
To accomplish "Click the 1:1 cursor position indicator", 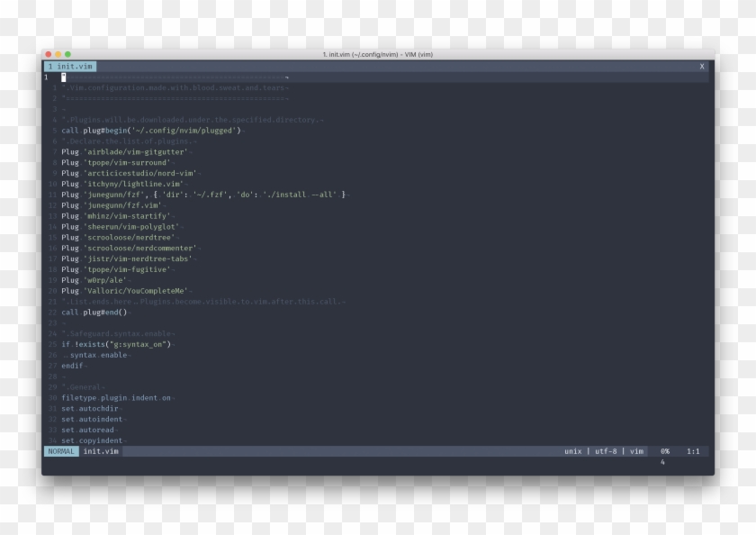I will [694, 451].
